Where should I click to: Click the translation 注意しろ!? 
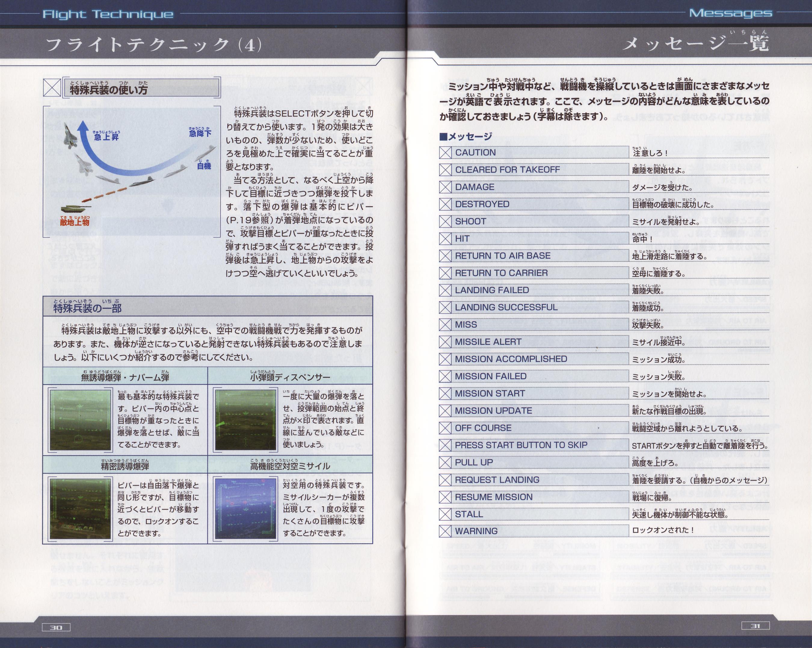650,153
